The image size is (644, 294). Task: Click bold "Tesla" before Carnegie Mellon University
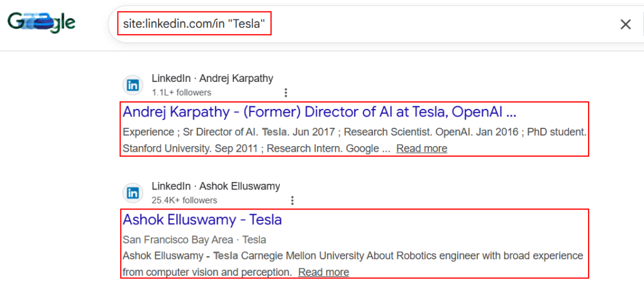226,256
